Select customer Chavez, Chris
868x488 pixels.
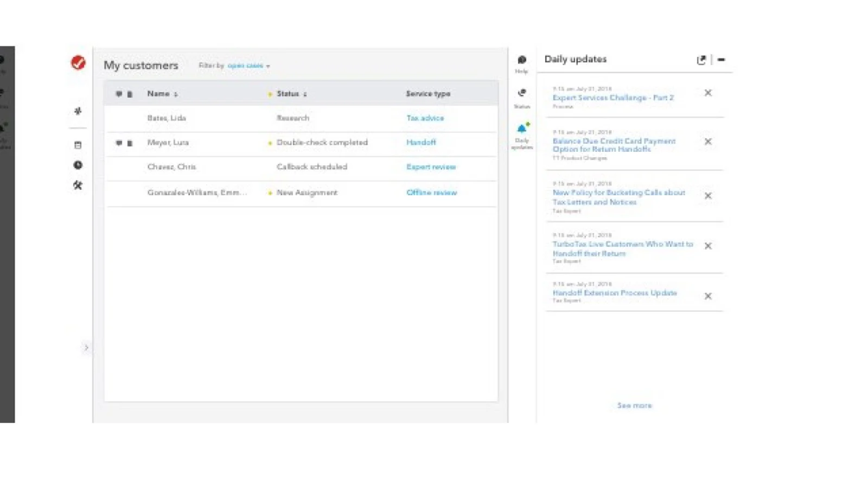(x=171, y=167)
